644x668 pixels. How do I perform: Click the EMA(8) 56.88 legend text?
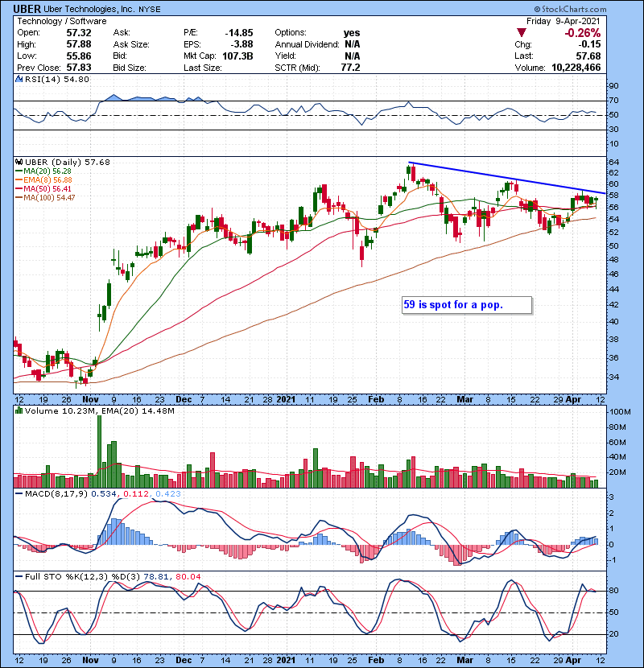[x=47, y=180]
